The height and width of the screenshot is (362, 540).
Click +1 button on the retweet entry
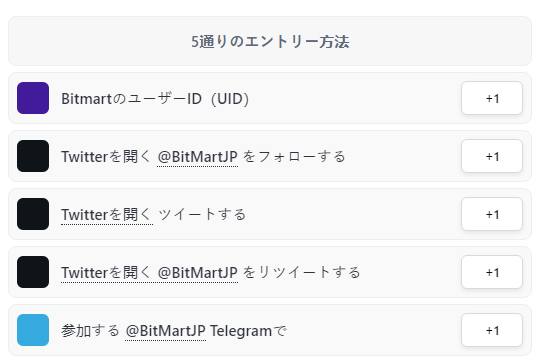pyautogui.click(x=492, y=272)
